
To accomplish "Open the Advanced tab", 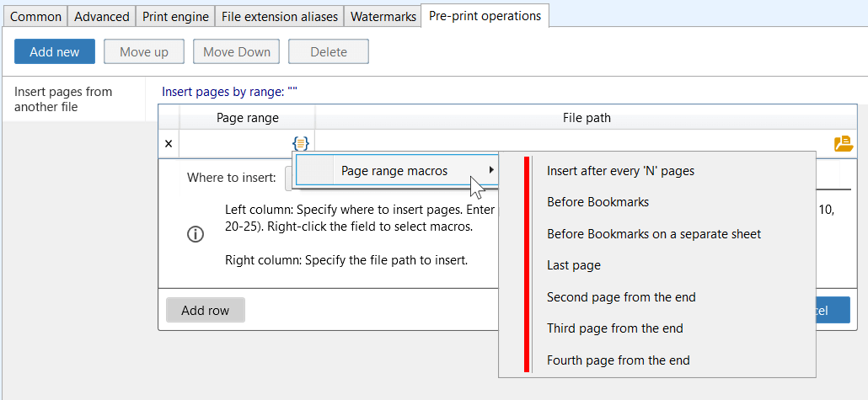I will pyautogui.click(x=101, y=17).
